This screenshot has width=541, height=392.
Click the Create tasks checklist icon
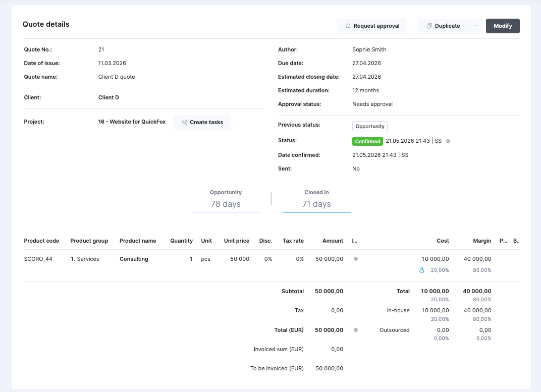point(185,123)
